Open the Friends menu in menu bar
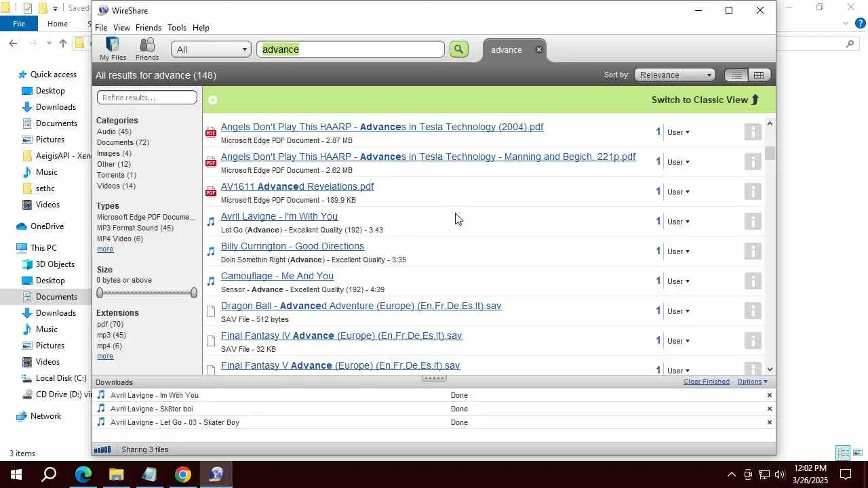868x488 pixels. [x=148, y=28]
